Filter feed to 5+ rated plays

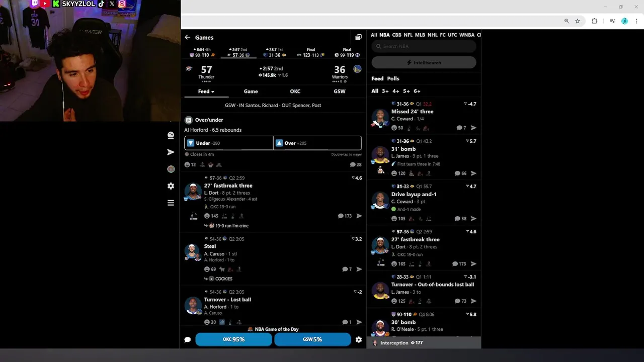point(407,91)
